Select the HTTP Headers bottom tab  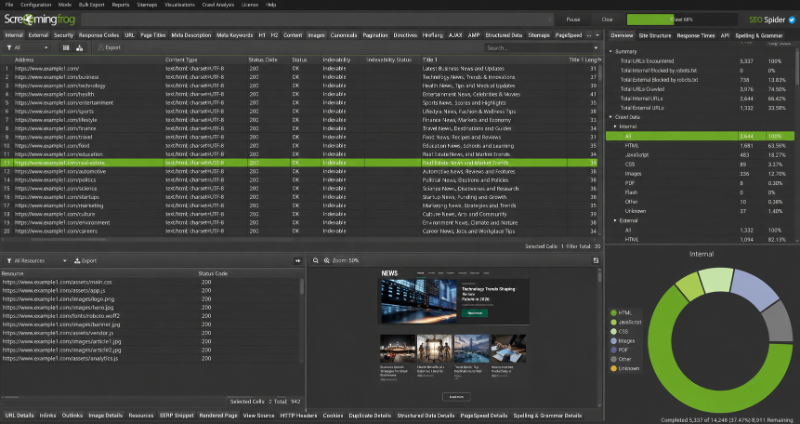[298, 415]
